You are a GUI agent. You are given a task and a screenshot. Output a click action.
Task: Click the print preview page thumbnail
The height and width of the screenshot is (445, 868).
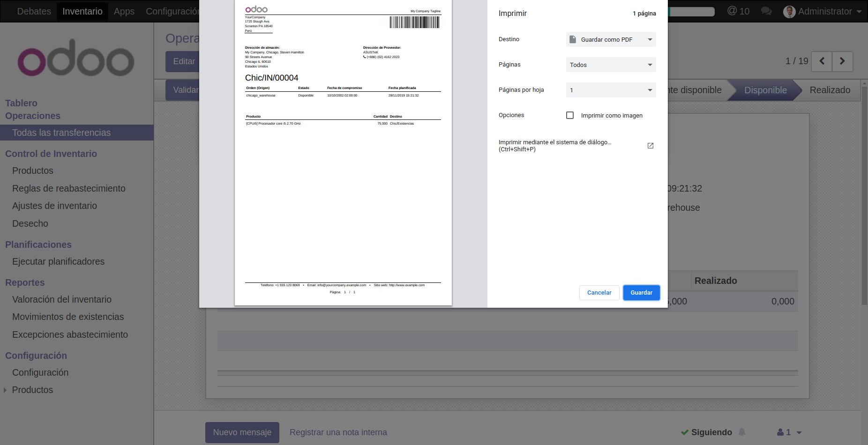point(343,152)
